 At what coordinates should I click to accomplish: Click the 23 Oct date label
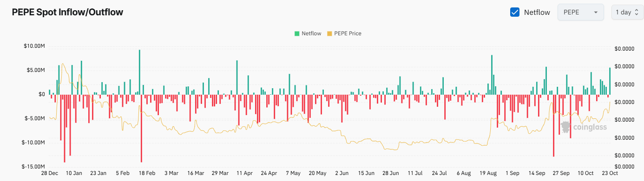(x=610, y=173)
